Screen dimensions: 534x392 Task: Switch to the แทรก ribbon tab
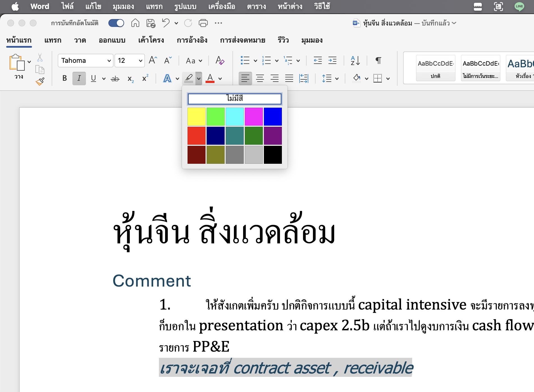click(53, 40)
